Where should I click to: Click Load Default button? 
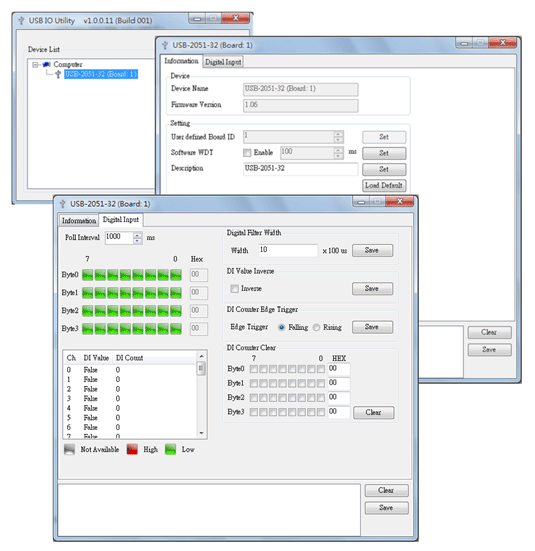[384, 186]
